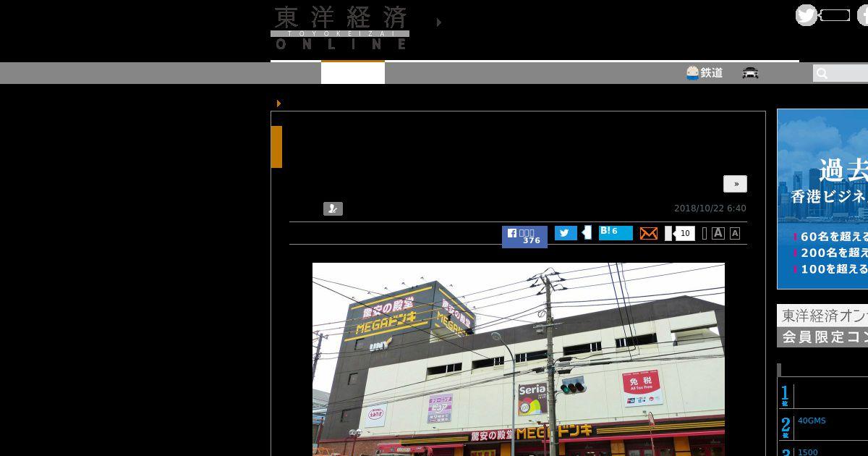Go to next page with » button
Image resolution: width=868 pixels, height=456 pixels.
click(736, 184)
